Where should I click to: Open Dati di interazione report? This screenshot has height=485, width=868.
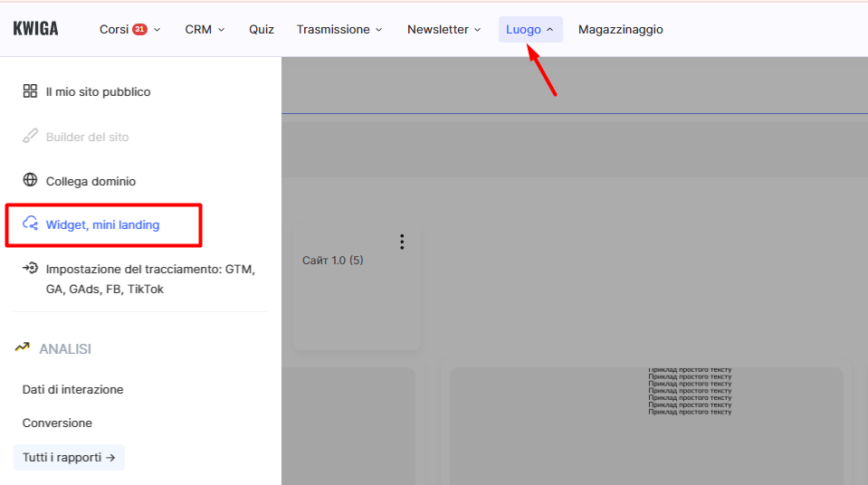tap(72, 389)
